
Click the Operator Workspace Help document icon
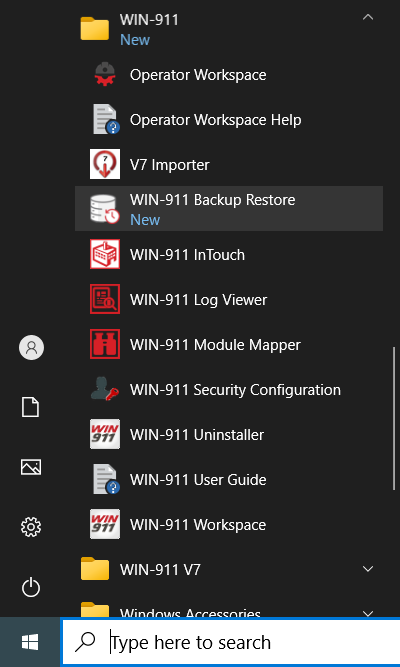coord(105,120)
